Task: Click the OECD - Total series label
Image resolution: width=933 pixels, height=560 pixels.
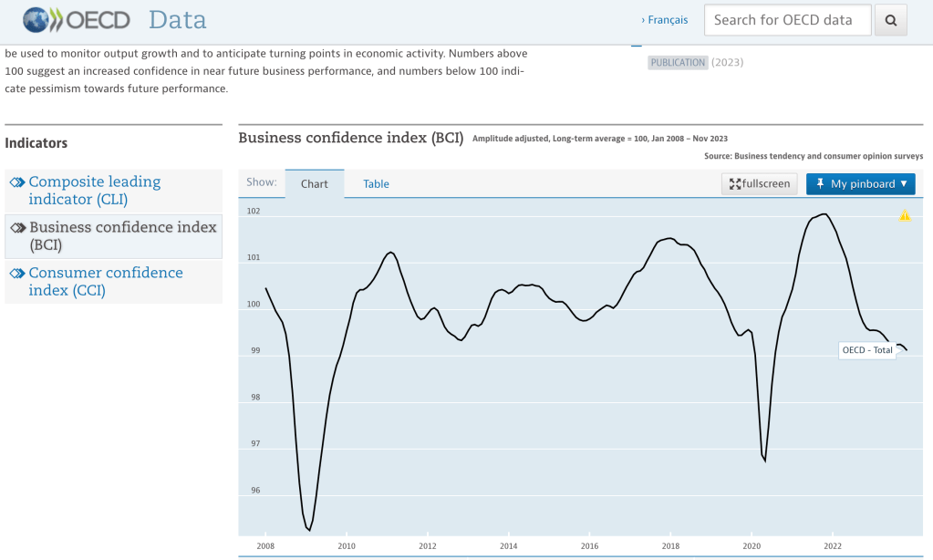Action: [867, 350]
